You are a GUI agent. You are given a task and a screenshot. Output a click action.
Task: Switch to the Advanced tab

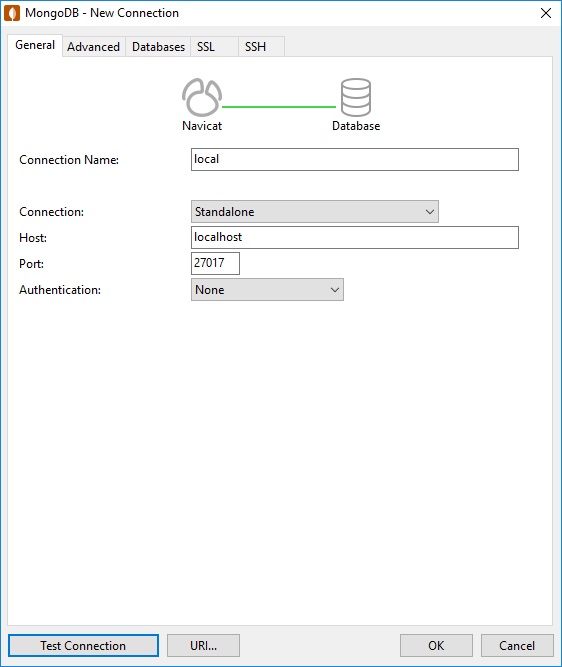tap(94, 46)
